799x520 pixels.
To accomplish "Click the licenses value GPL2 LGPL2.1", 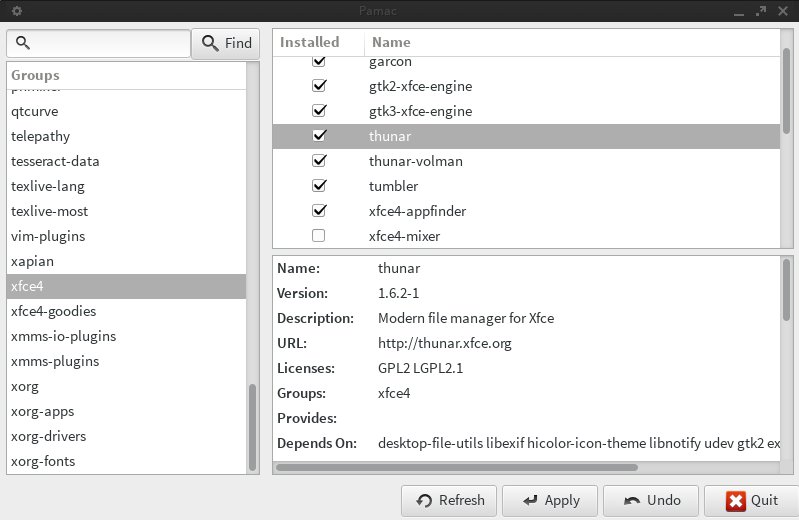I will coord(420,368).
